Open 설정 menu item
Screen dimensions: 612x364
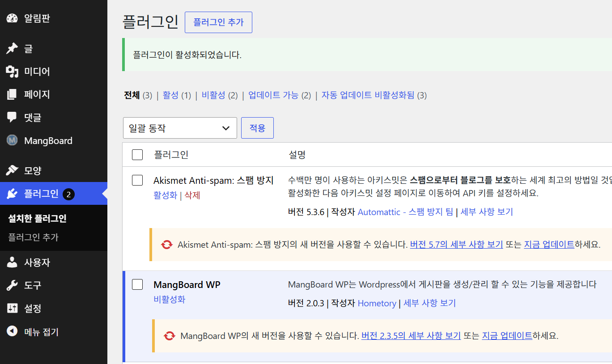pyautogui.click(x=54, y=308)
